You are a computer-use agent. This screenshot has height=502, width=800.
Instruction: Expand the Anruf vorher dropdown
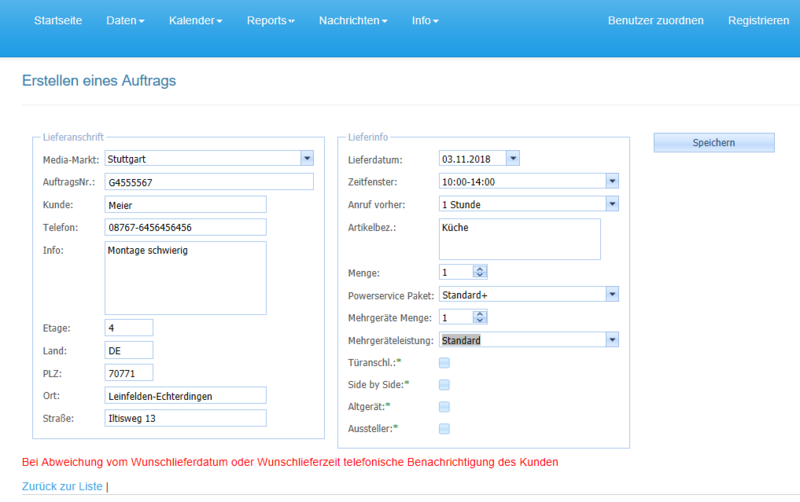point(611,204)
